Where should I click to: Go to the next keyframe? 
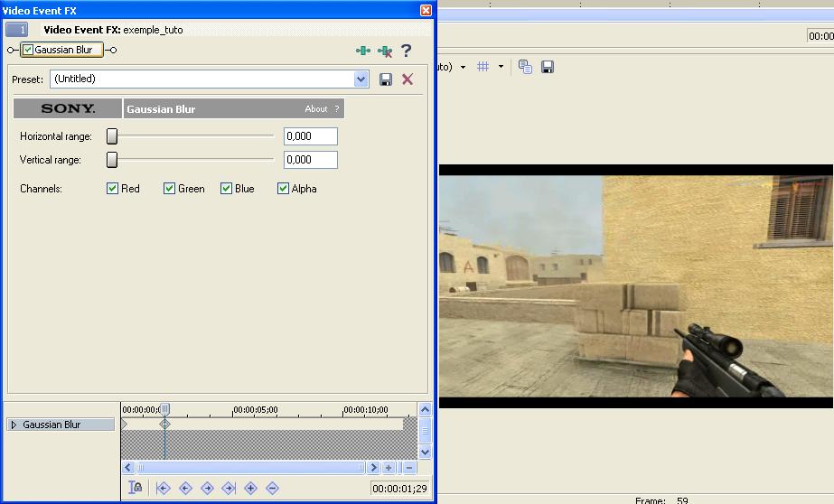pyautogui.click(x=207, y=488)
